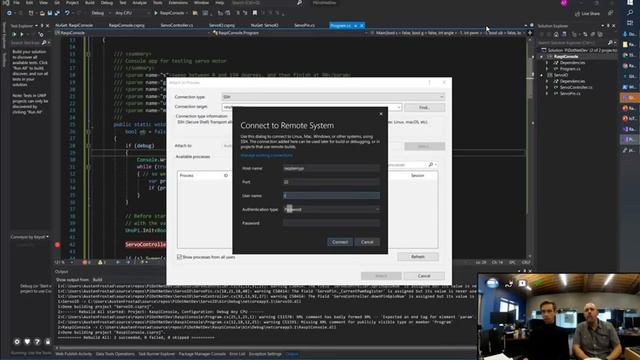640x360 pixels.
Task: Open the Project menu
Action: 72,2
